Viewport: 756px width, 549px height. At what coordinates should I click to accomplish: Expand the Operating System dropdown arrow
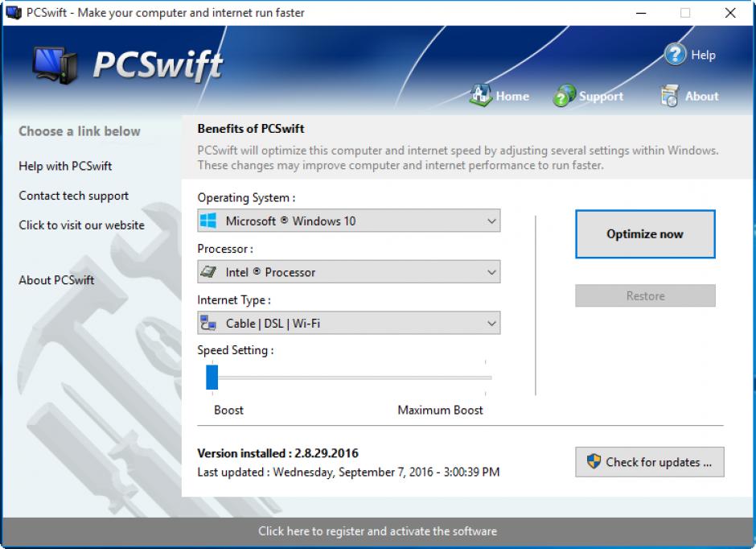(491, 221)
